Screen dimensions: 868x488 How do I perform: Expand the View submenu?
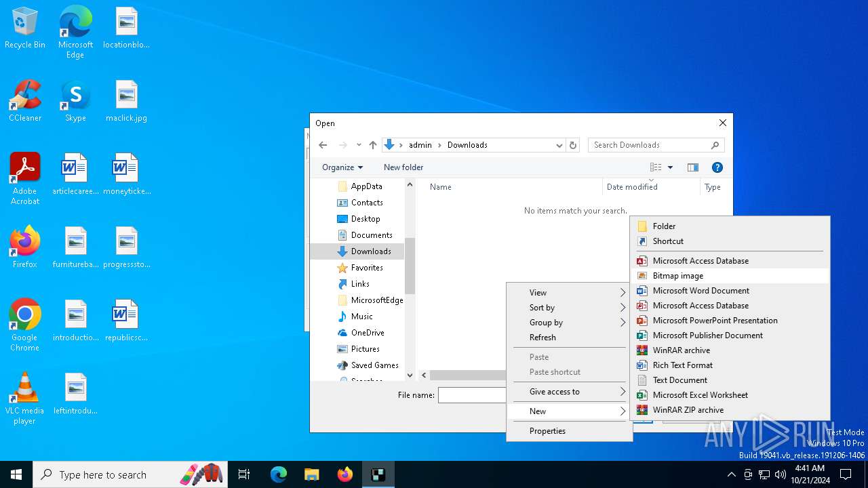(x=569, y=293)
